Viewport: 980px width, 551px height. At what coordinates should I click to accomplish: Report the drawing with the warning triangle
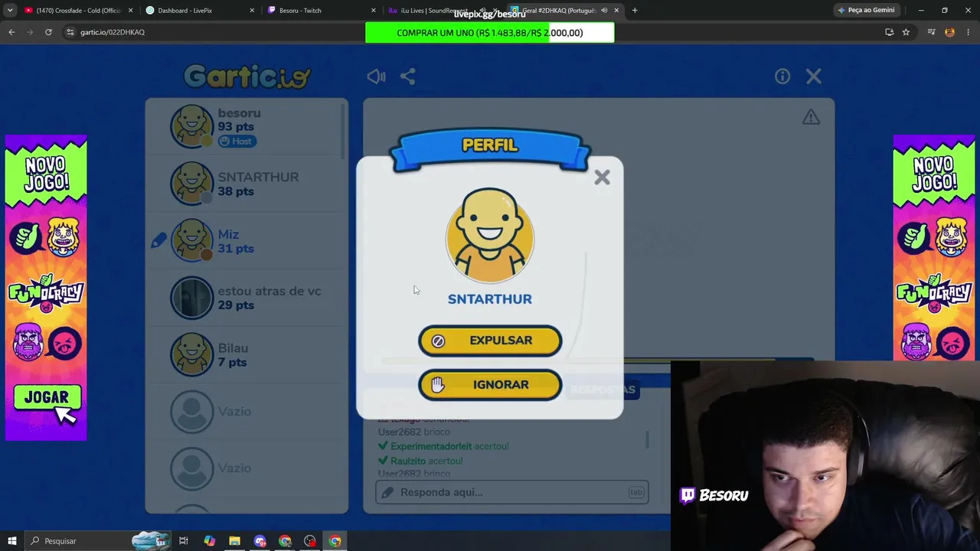811,117
